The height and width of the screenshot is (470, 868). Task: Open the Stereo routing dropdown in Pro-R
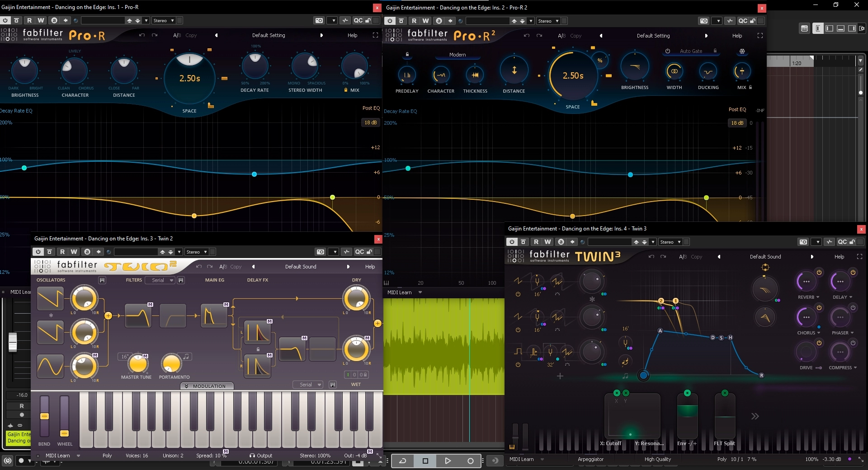(x=163, y=20)
